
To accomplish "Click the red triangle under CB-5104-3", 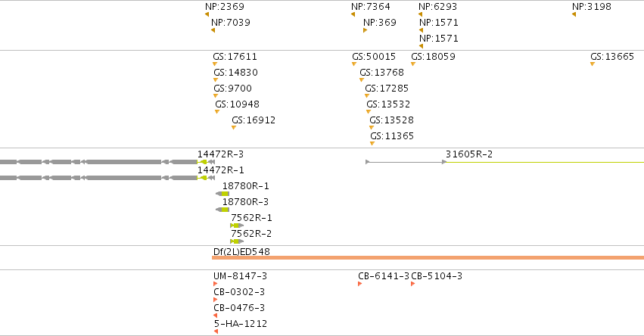I will 412,284.
